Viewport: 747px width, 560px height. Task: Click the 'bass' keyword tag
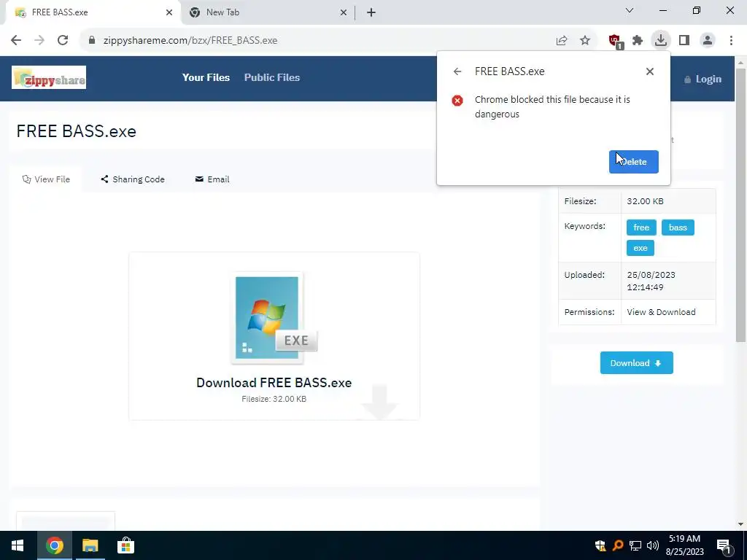[678, 227]
